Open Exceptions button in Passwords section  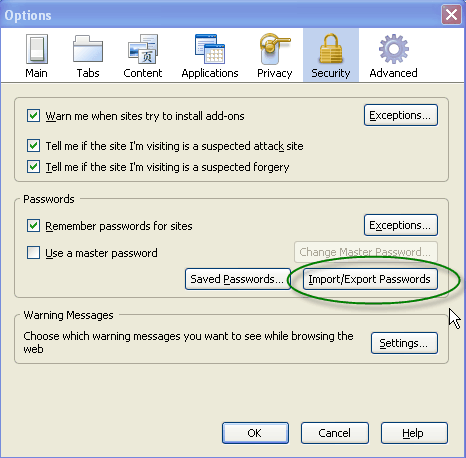click(x=401, y=225)
